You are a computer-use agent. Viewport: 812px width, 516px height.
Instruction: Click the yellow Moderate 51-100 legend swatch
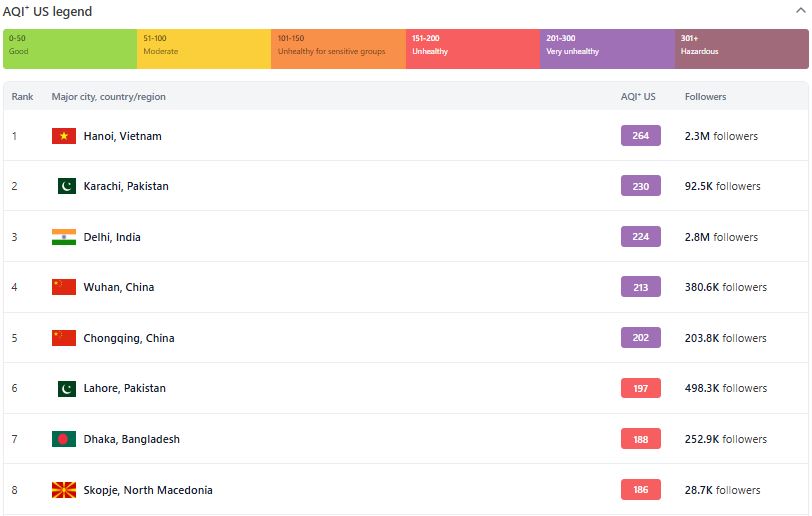coord(204,49)
